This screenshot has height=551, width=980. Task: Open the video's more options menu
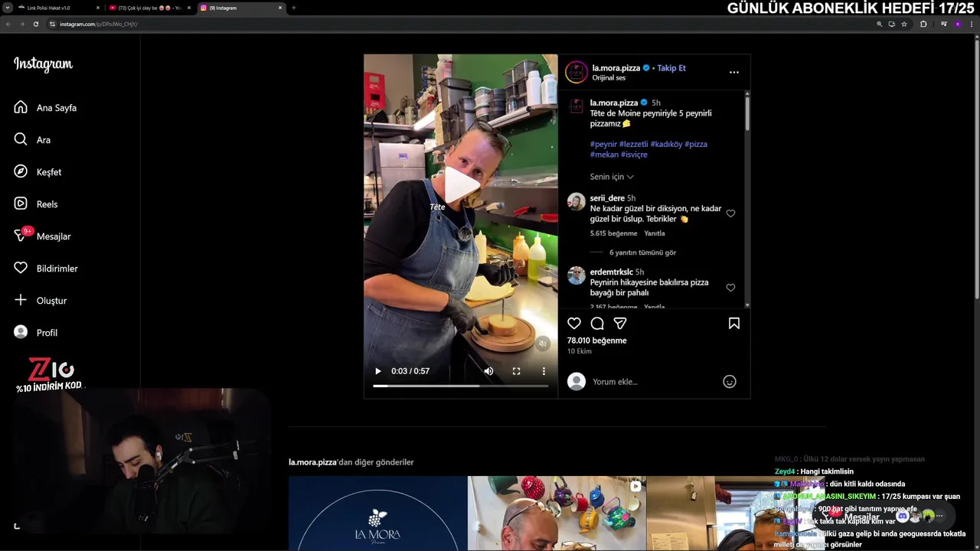pyautogui.click(x=544, y=371)
